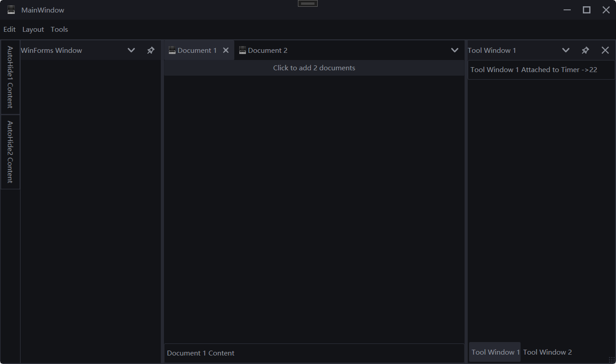Open the Tool Window 1 options dropdown
The height and width of the screenshot is (364, 616).
[x=566, y=50]
